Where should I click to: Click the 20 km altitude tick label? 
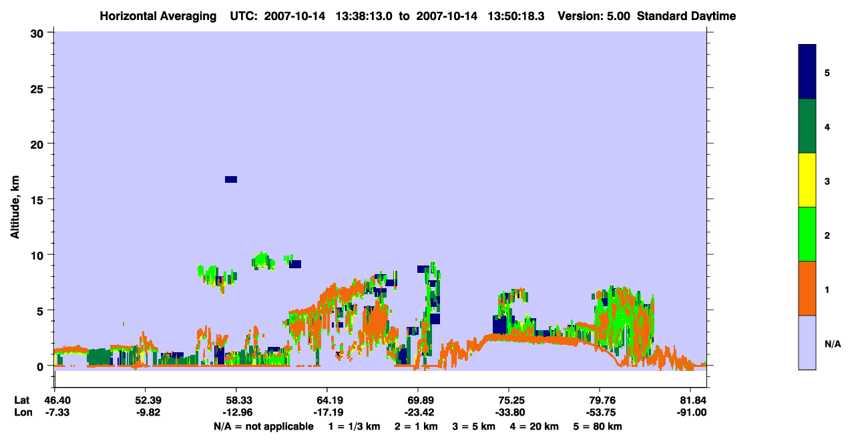point(39,143)
